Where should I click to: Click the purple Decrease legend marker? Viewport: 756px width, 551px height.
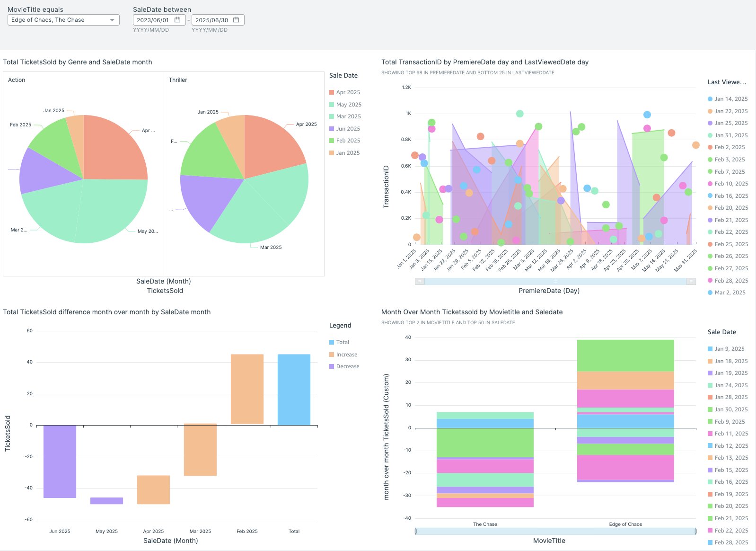click(x=332, y=366)
